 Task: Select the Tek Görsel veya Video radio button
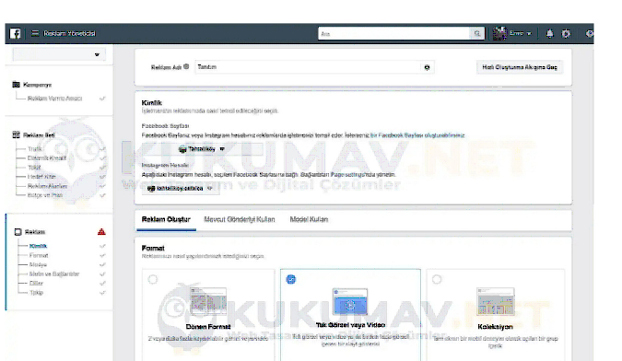pyautogui.click(x=291, y=279)
